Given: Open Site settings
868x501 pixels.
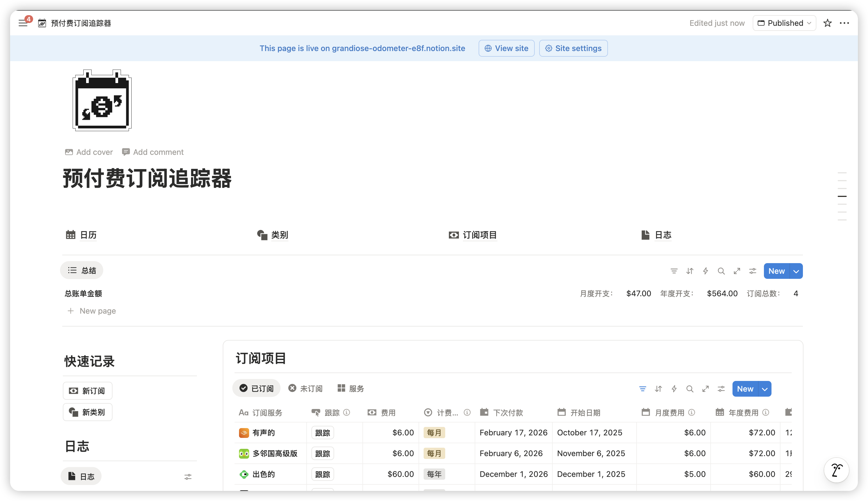Looking at the screenshot, I should pyautogui.click(x=573, y=49).
